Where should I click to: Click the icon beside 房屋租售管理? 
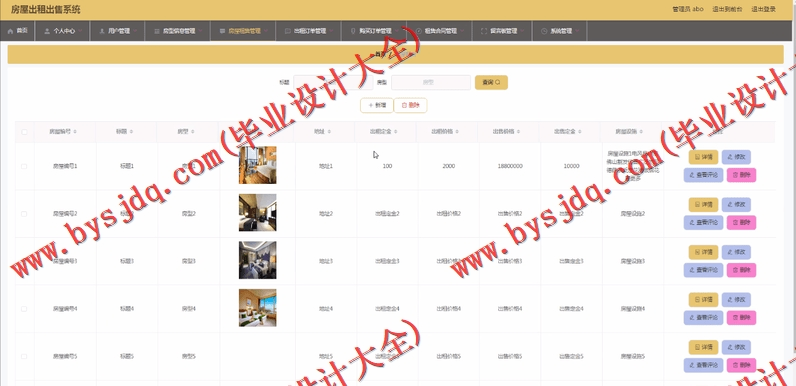222,31
